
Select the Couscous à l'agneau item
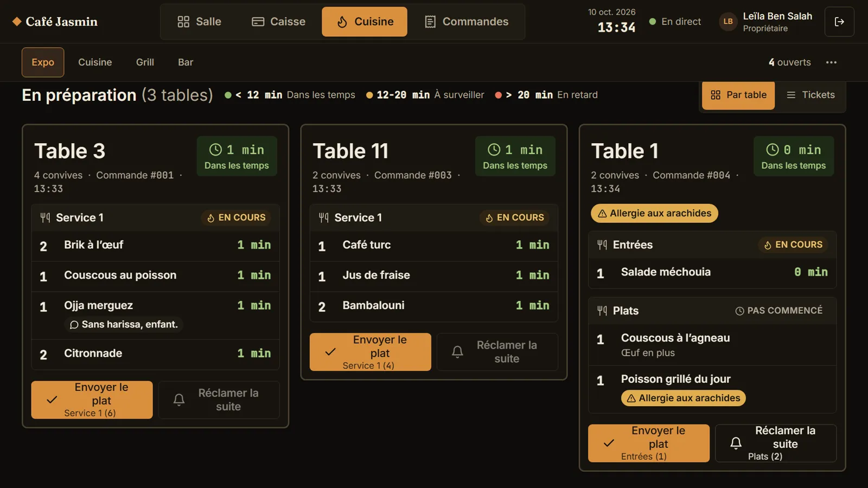[712, 345]
